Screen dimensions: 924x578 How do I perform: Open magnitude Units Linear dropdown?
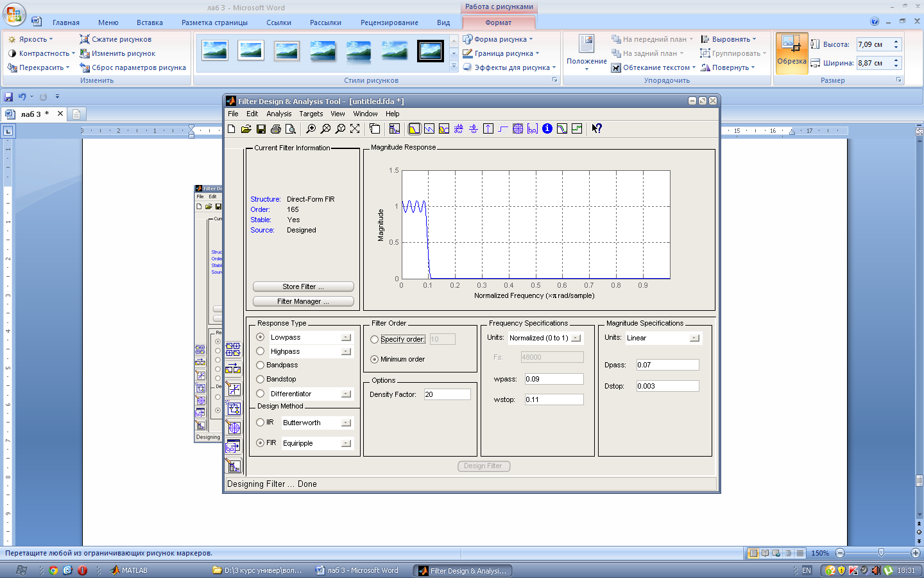(x=694, y=338)
